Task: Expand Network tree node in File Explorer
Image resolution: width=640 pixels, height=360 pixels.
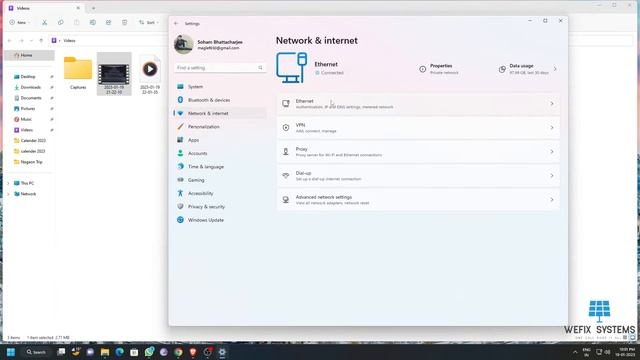Action: coord(8,194)
